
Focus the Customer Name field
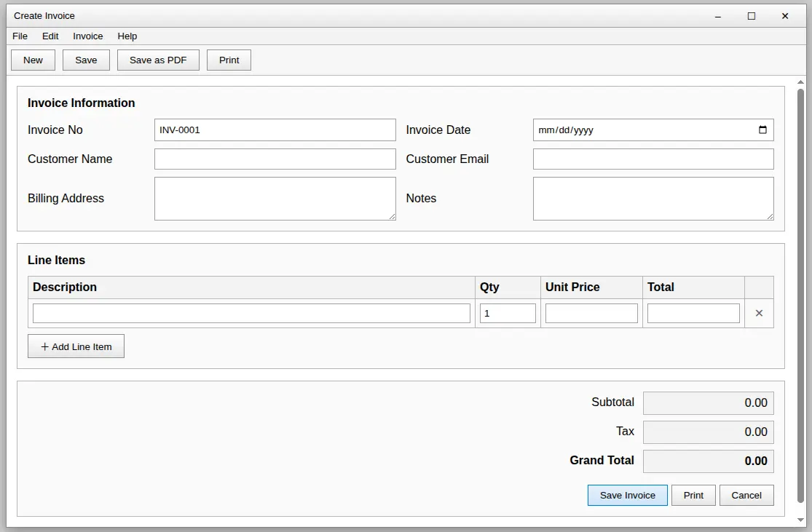275,159
